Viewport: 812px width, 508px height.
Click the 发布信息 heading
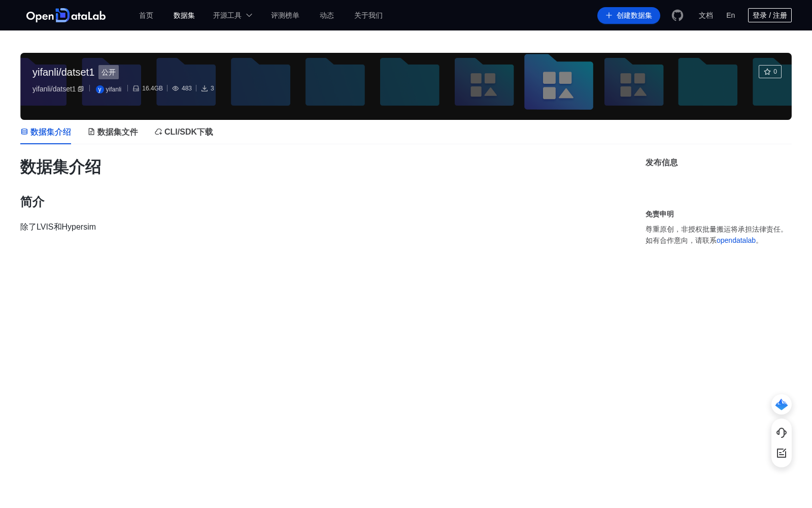point(662,163)
